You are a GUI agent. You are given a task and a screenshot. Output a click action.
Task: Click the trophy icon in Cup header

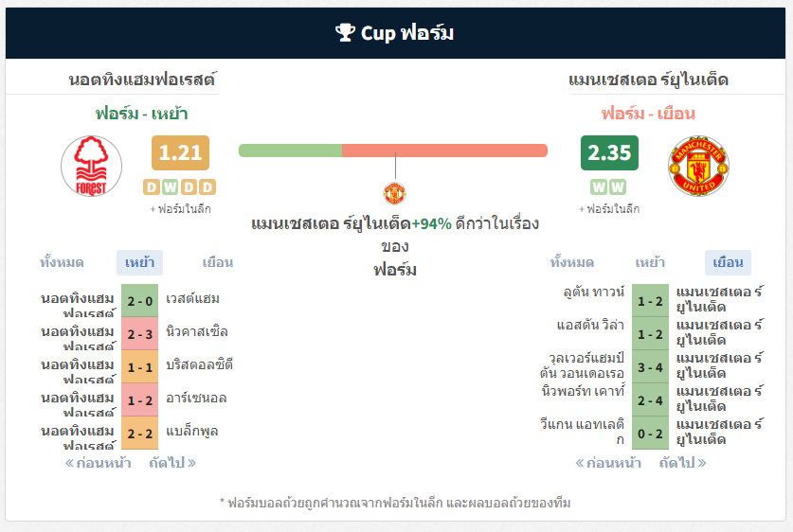pos(346,33)
